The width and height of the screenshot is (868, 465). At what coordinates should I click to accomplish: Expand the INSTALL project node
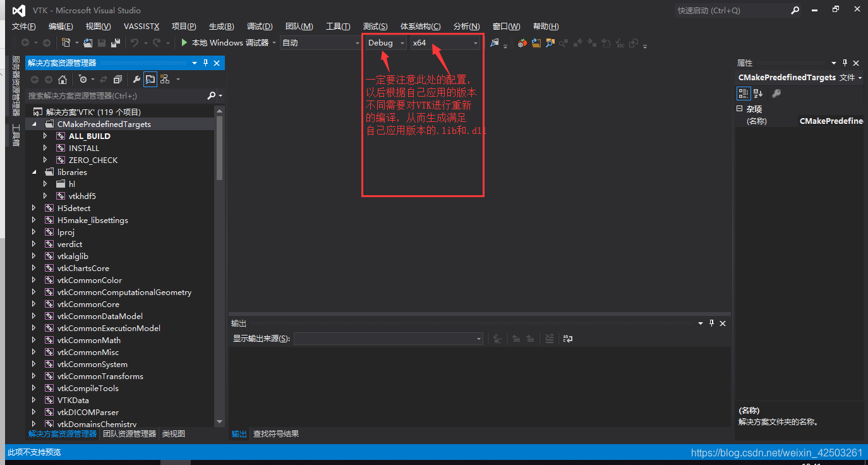coord(45,148)
